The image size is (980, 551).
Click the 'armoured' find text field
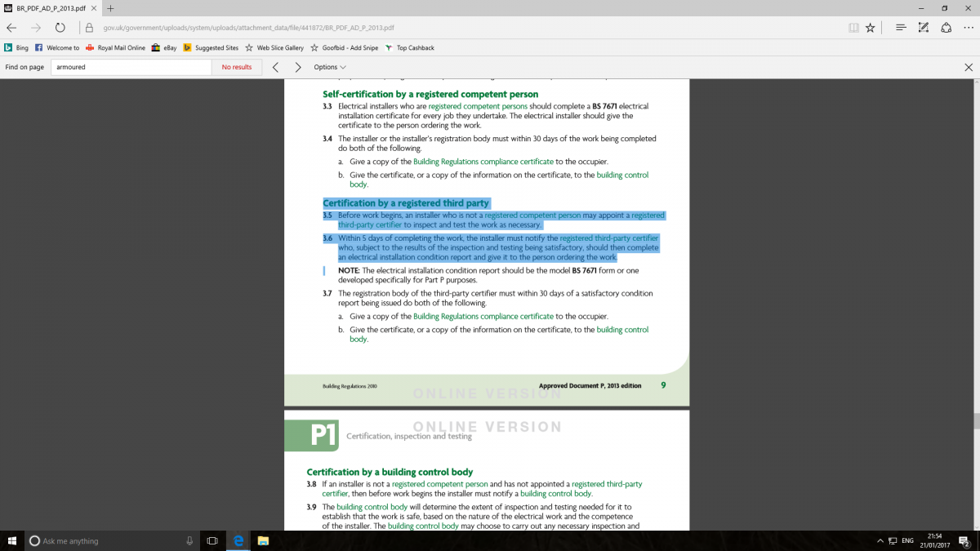(x=131, y=67)
